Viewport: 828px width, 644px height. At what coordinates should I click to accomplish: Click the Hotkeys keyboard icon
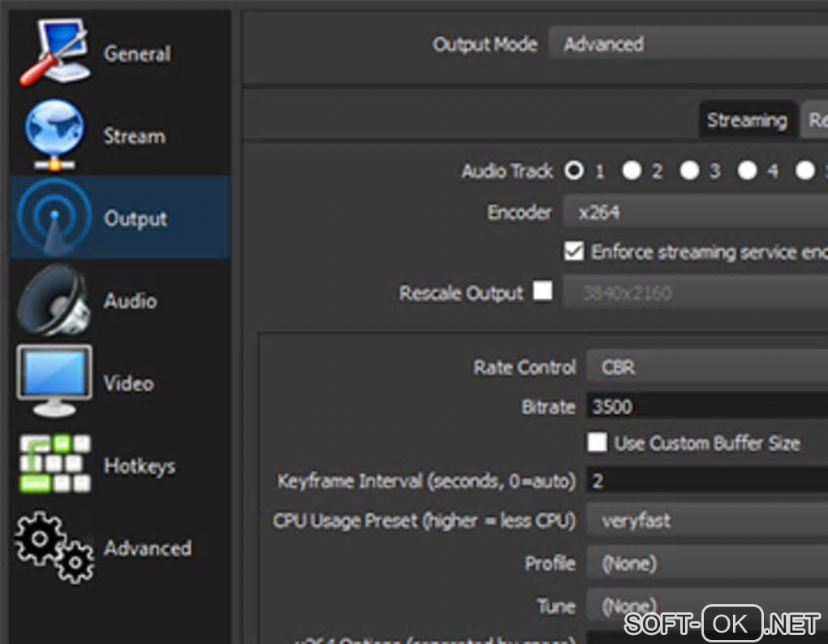tap(54, 465)
